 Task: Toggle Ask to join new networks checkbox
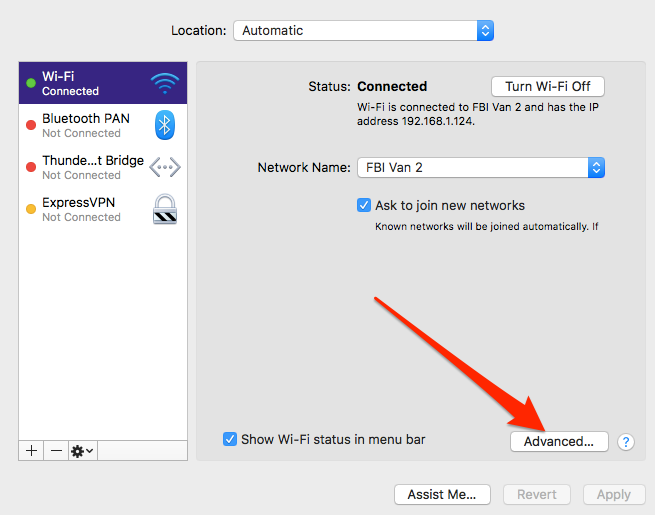coord(364,205)
